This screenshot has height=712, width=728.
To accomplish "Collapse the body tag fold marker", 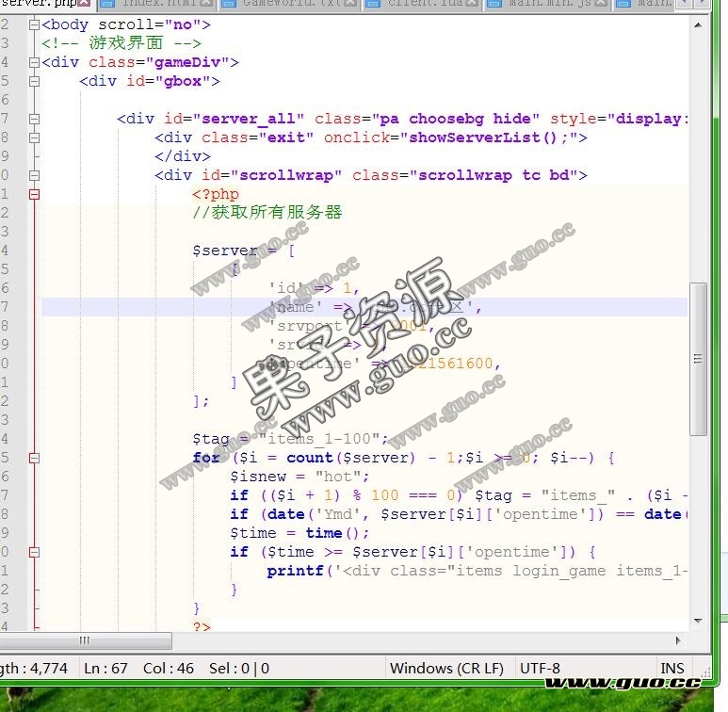I will point(35,24).
